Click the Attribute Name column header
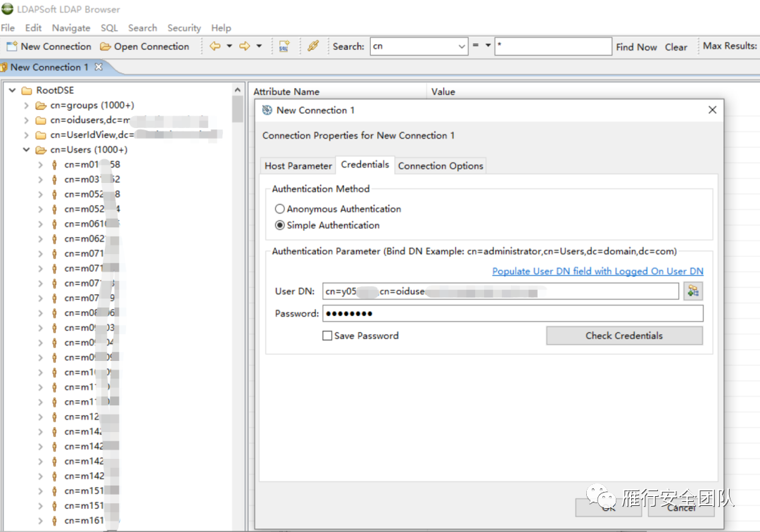The image size is (760, 532). pos(286,91)
